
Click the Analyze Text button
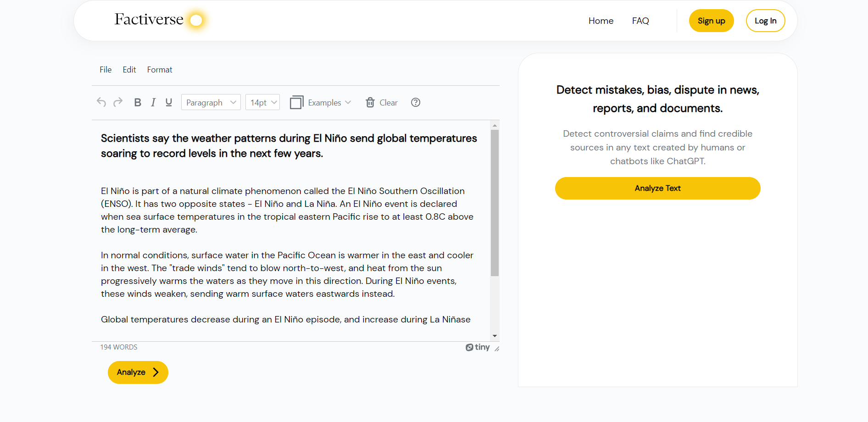pos(657,188)
